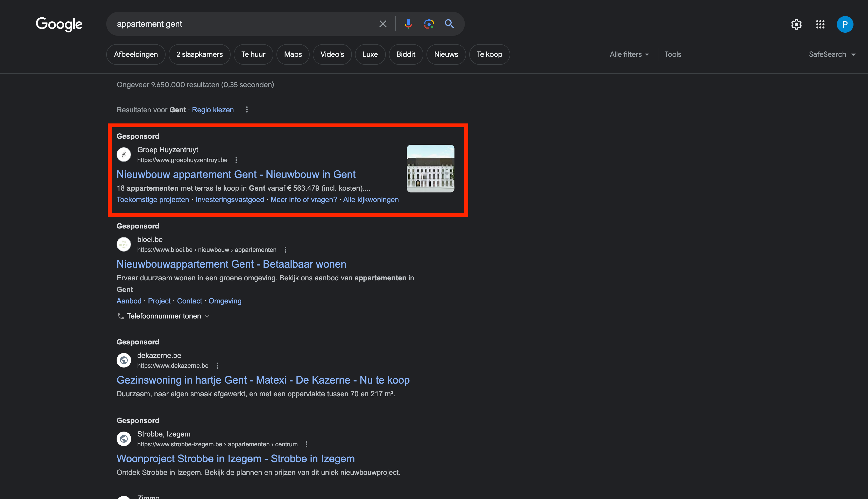Open Gezinswoning in hartje Gent result title
This screenshot has height=499, width=868.
pos(263,380)
